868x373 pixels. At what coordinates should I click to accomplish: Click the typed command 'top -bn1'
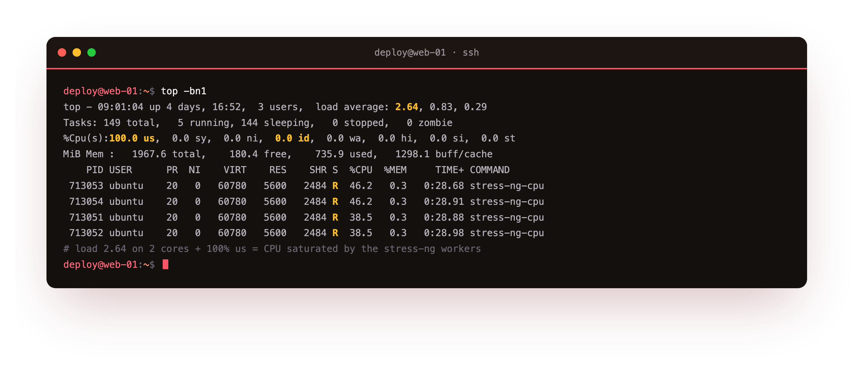[183, 91]
